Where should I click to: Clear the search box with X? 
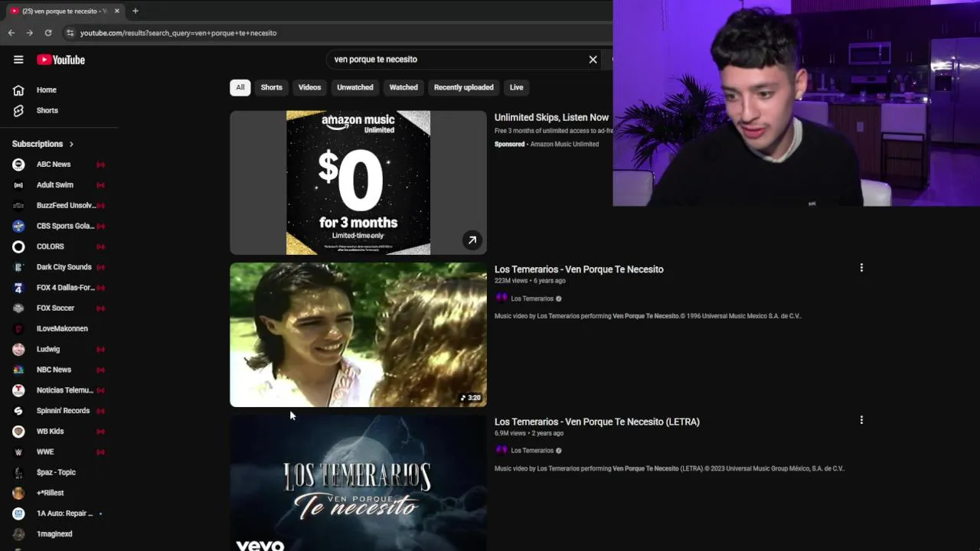point(593,59)
